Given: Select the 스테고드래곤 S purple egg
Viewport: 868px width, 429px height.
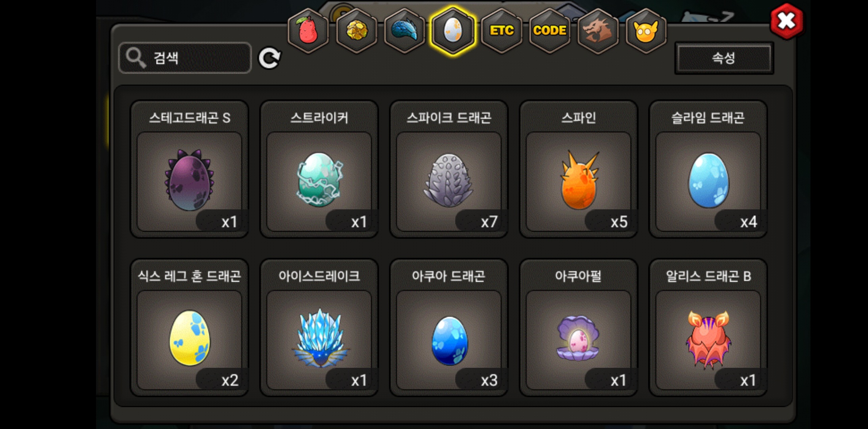Looking at the screenshot, I should click(189, 169).
